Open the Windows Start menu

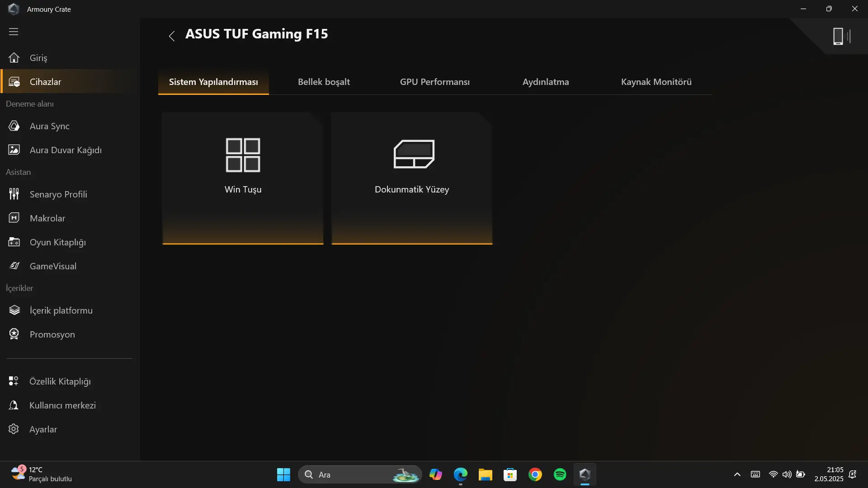283,475
